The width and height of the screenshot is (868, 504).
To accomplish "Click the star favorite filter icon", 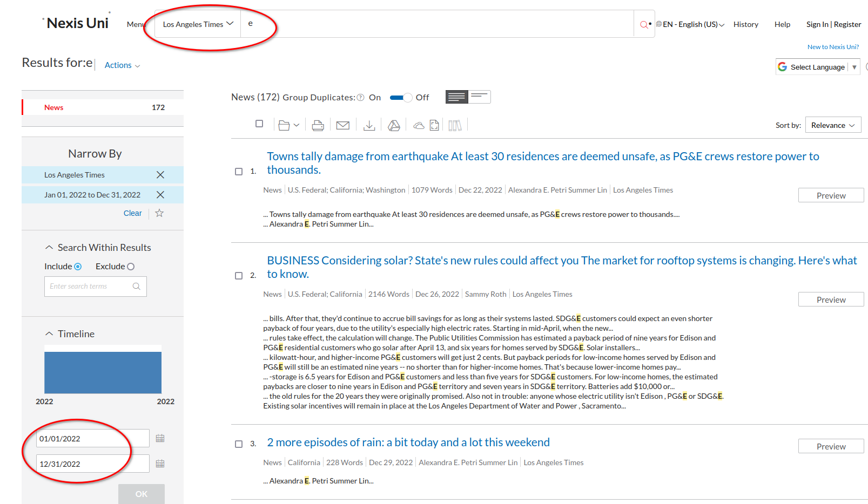I will tap(159, 213).
